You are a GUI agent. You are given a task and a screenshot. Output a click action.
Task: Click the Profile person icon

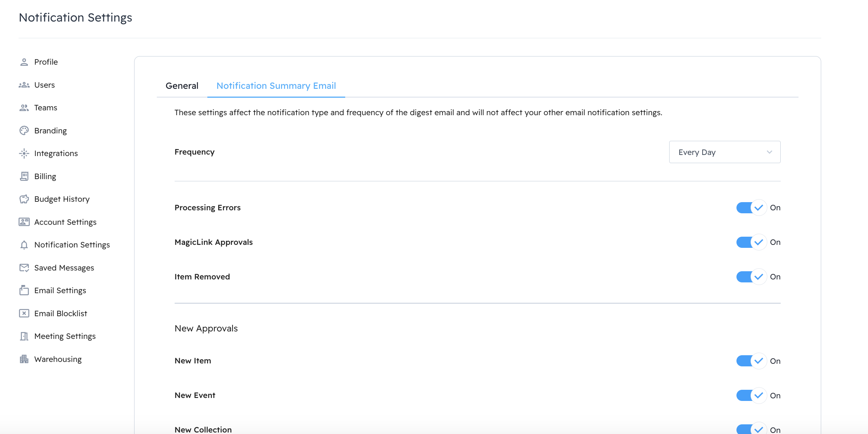click(x=24, y=62)
